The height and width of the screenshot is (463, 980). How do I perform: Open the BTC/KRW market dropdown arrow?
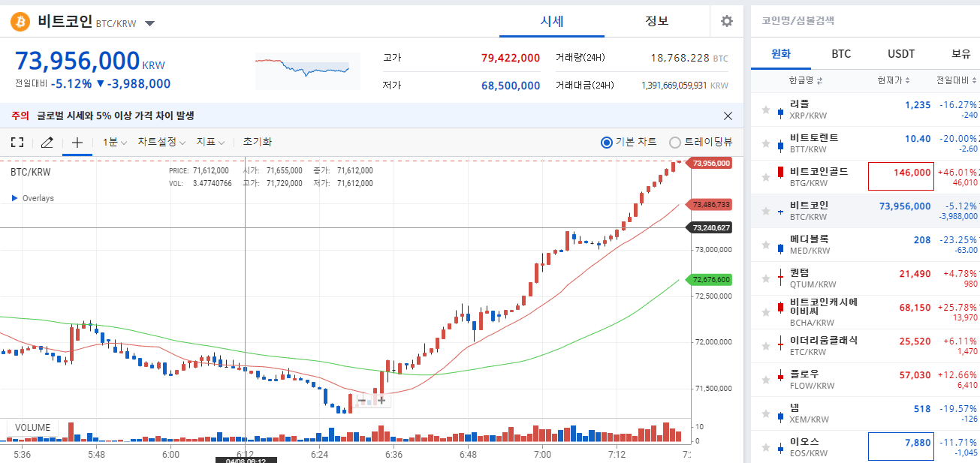[149, 23]
